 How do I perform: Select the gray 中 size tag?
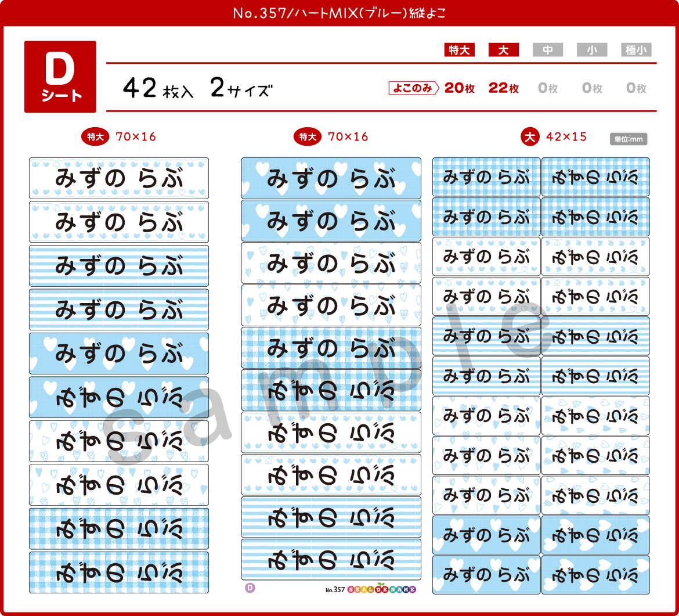pos(548,50)
